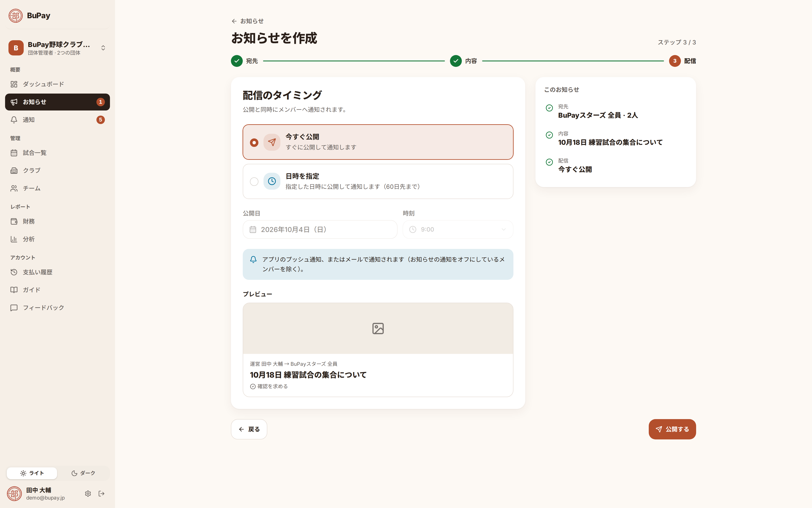Image resolution: width=812 pixels, height=508 pixels.
Task: Click the summary title 10月18日 練習試合の集合について
Action: tap(610, 142)
